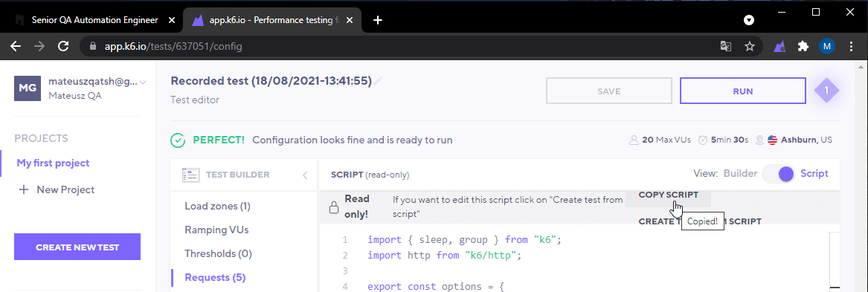
Task: Open Chrome's three-dot menu
Action: [x=851, y=47]
